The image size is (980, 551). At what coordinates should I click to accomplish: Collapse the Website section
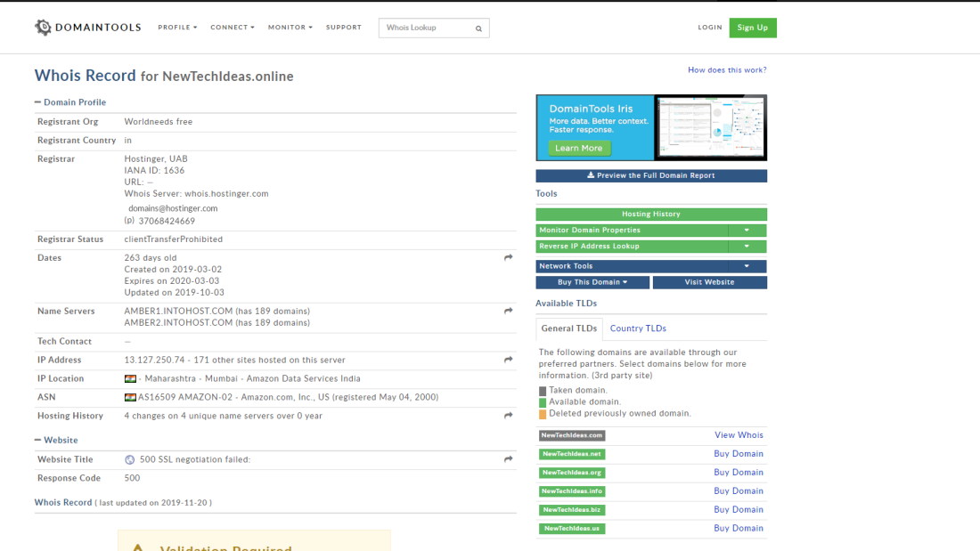(x=56, y=441)
